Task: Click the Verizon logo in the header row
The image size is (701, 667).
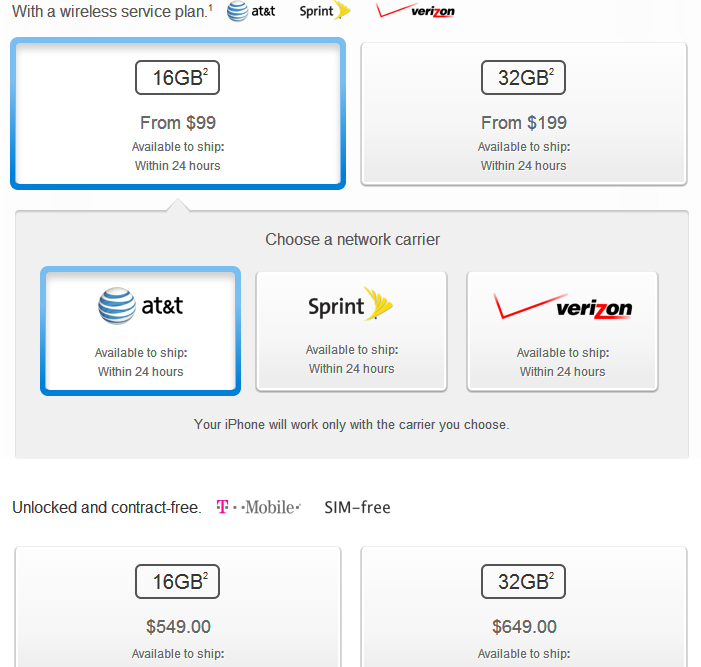Action: click(415, 10)
